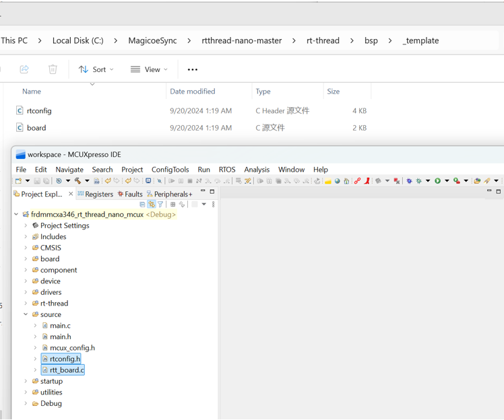Click the trash Delete icon in File Explorer
The image size is (504, 420).
pyautogui.click(x=53, y=69)
